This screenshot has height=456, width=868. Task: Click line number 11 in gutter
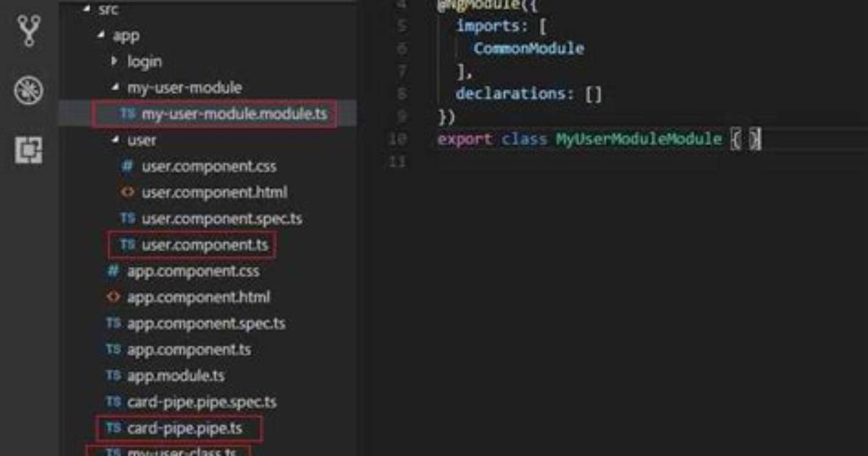point(398,162)
